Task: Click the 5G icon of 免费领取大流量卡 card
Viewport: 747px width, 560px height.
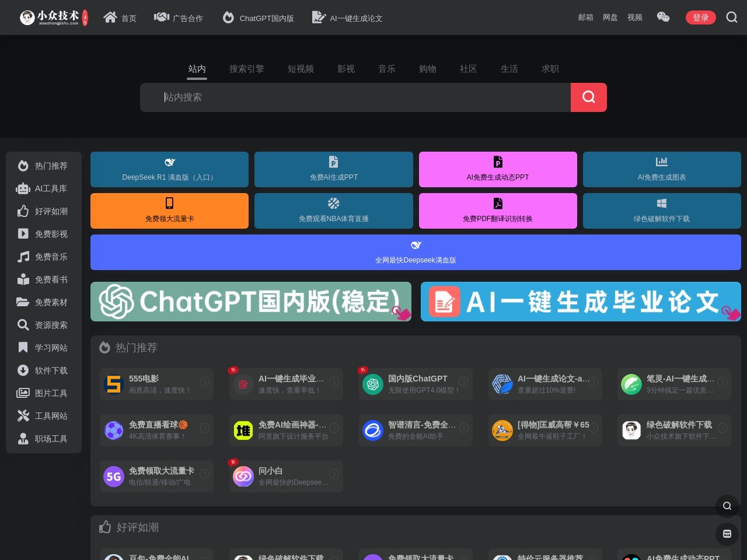Action: tap(114, 477)
